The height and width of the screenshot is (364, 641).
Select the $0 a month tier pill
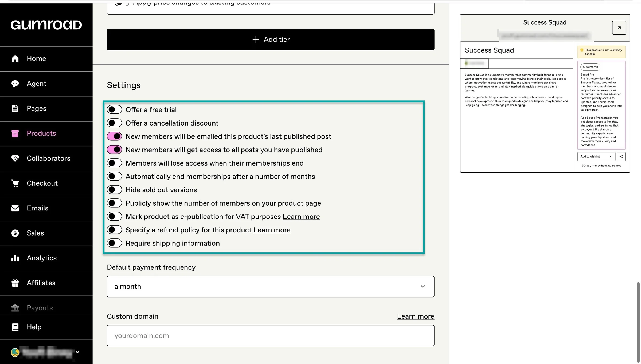pyautogui.click(x=590, y=67)
